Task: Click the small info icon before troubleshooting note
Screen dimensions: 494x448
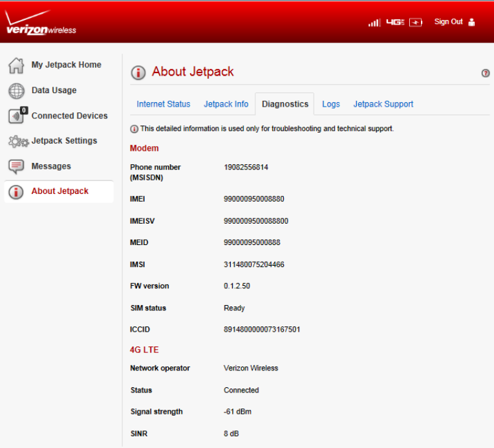Action: (x=134, y=129)
